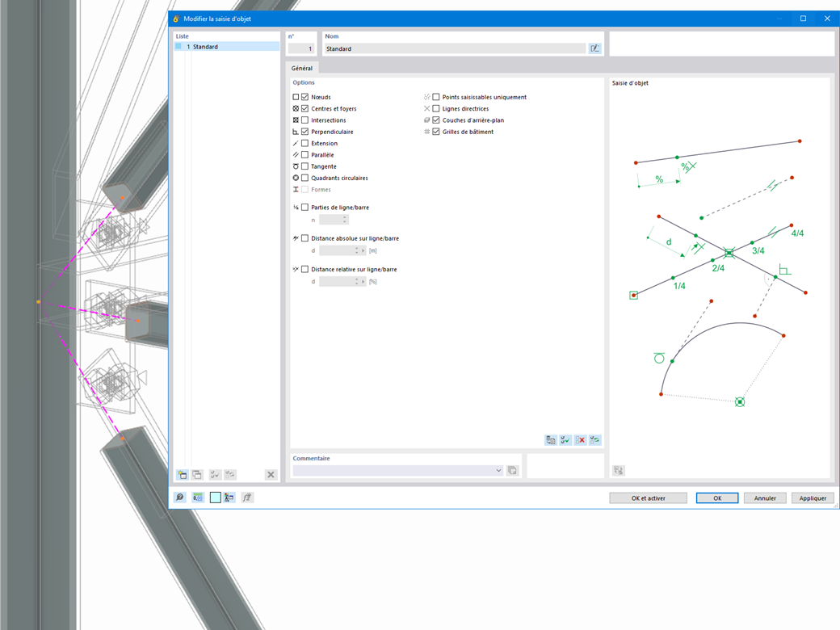Uncheck all options with the red-X icon
Image resolution: width=840 pixels, height=630 pixels.
tap(580, 440)
